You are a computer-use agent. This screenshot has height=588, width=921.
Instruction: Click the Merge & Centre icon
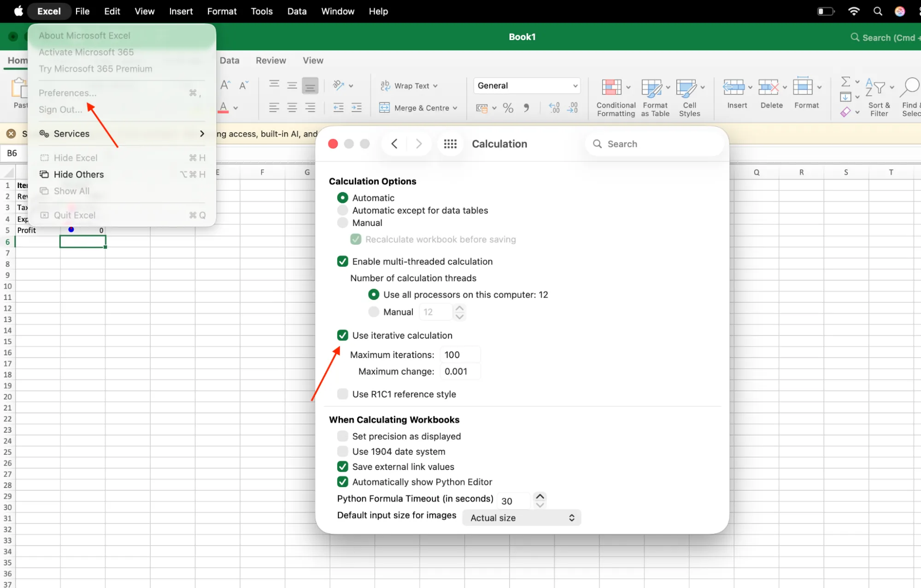384,108
